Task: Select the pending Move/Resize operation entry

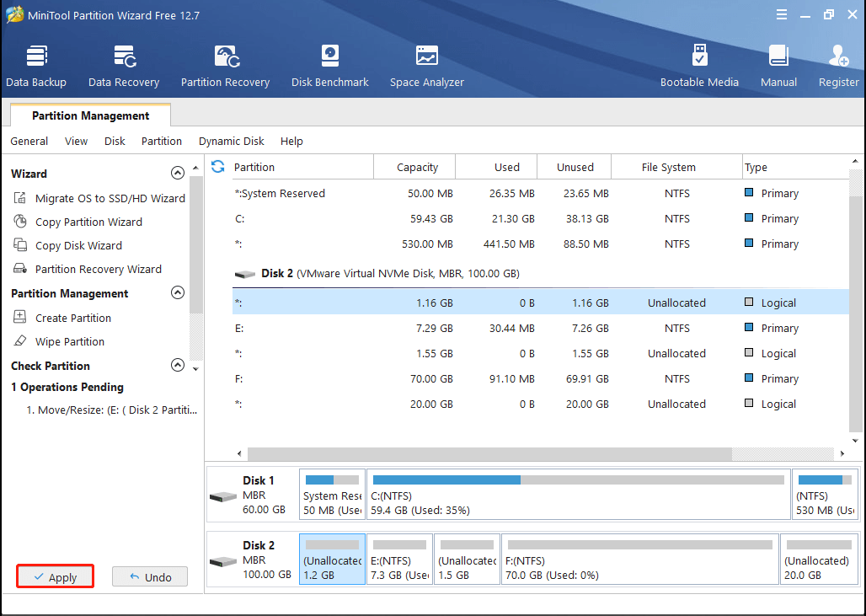Action: tap(111, 410)
